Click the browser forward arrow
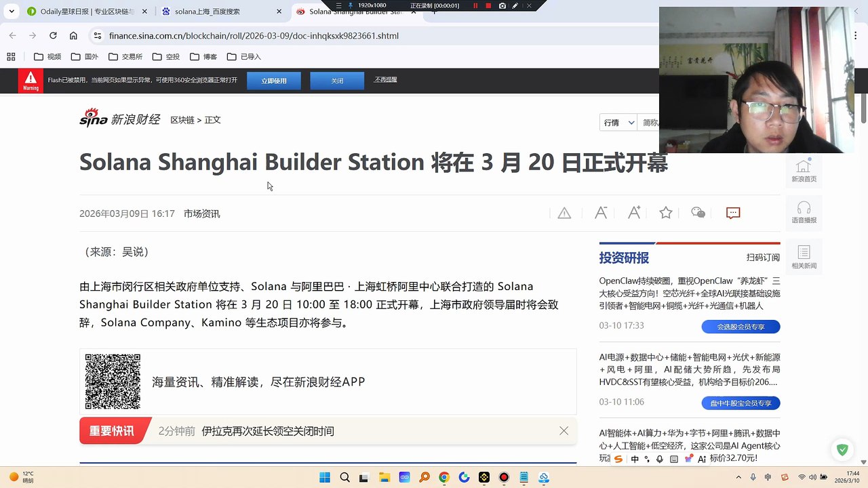Image resolution: width=868 pixels, height=488 pixels. tap(33, 35)
